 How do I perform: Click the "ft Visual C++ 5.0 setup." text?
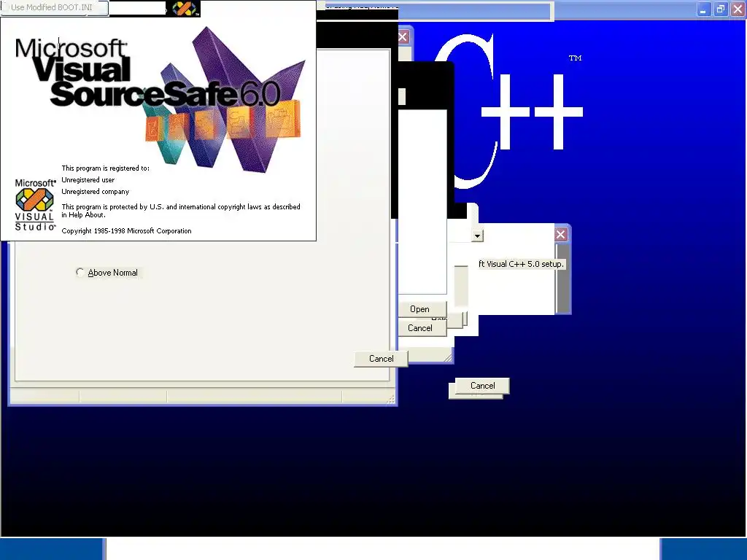pyautogui.click(x=521, y=264)
